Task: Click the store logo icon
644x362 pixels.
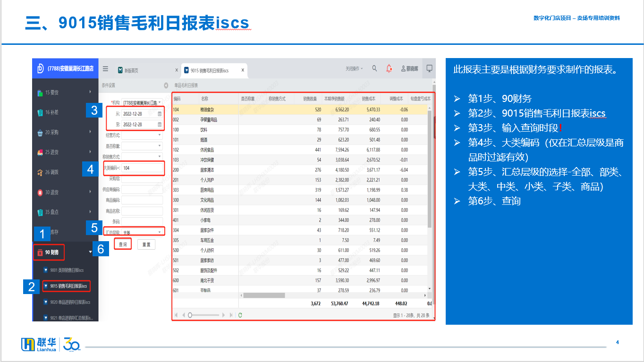Action: click(x=41, y=68)
